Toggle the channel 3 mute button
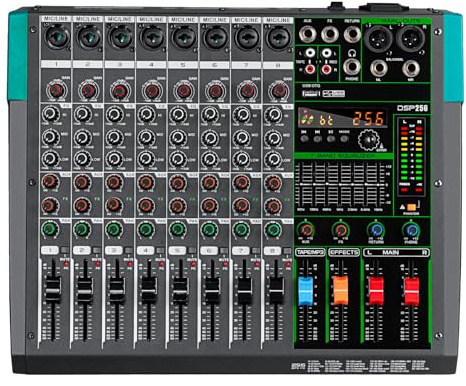The height and width of the screenshot is (386, 466). click(x=129, y=250)
